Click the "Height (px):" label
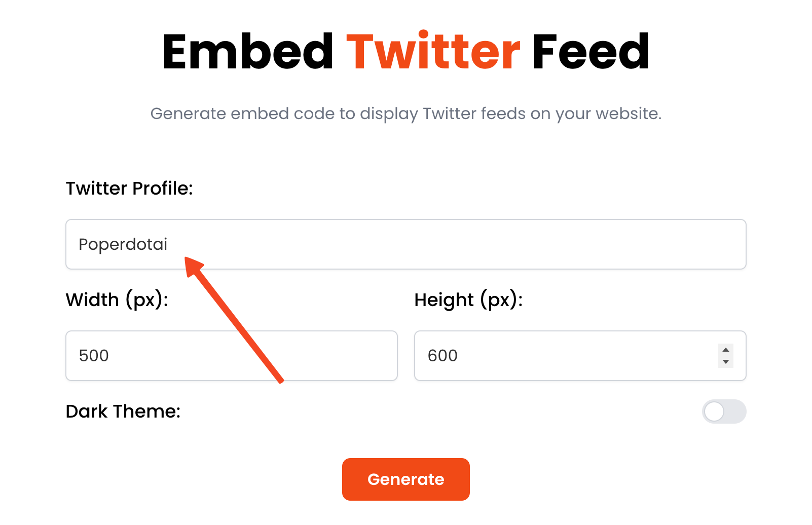Image resolution: width=812 pixels, height=525 pixels. coord(468,300)
